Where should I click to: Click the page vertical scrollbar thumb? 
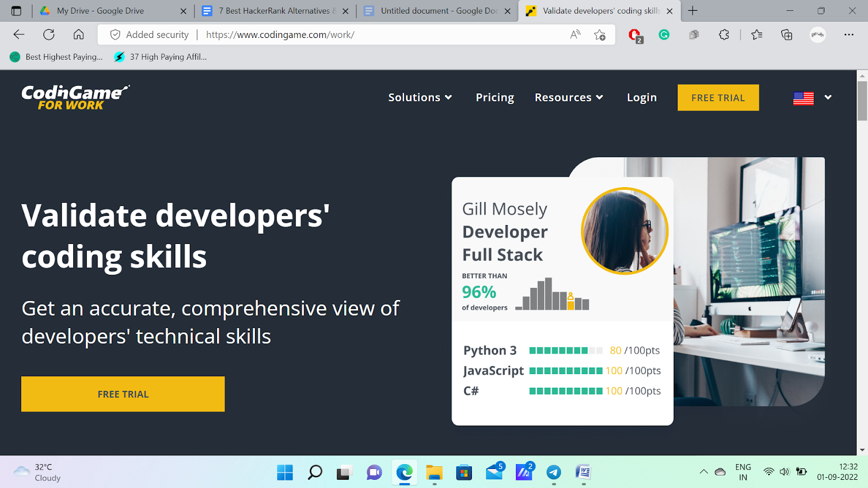pos(862,101)
